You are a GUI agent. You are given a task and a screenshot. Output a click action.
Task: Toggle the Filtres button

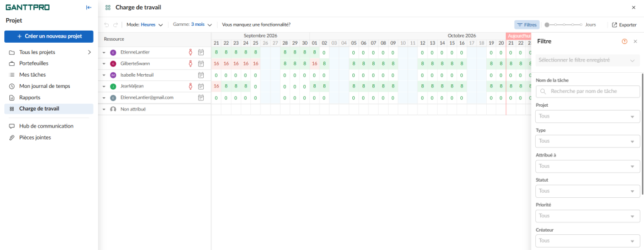(527, 24)
